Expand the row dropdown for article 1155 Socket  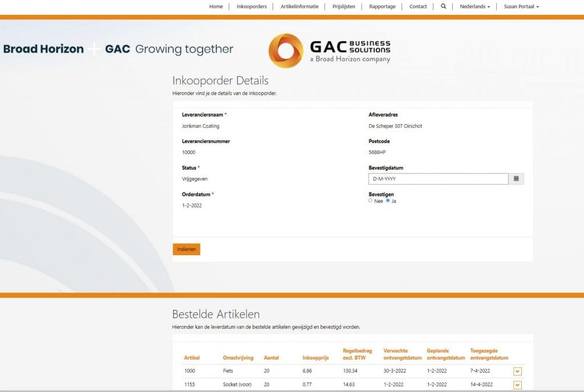click(x=517, y=385)
